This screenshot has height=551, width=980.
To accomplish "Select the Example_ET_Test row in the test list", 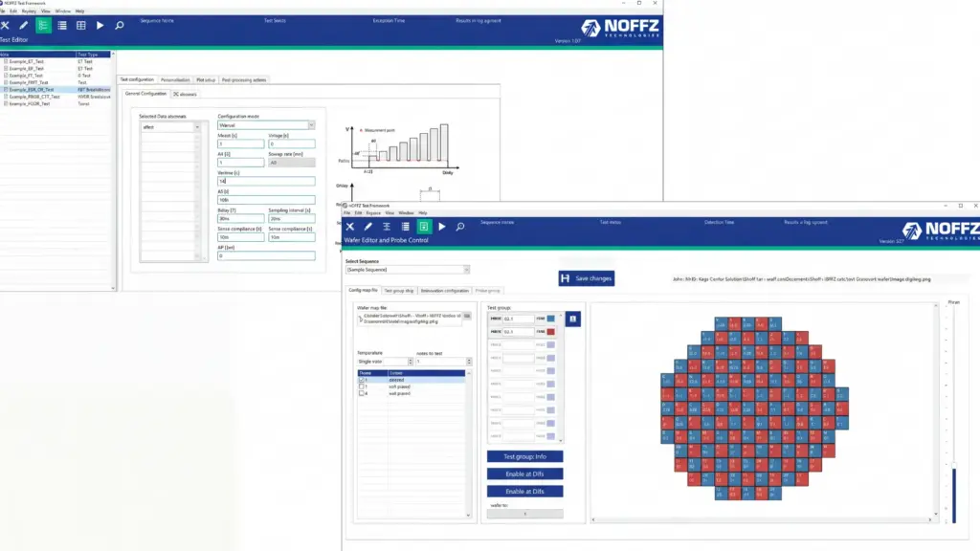I will [56, 62].
